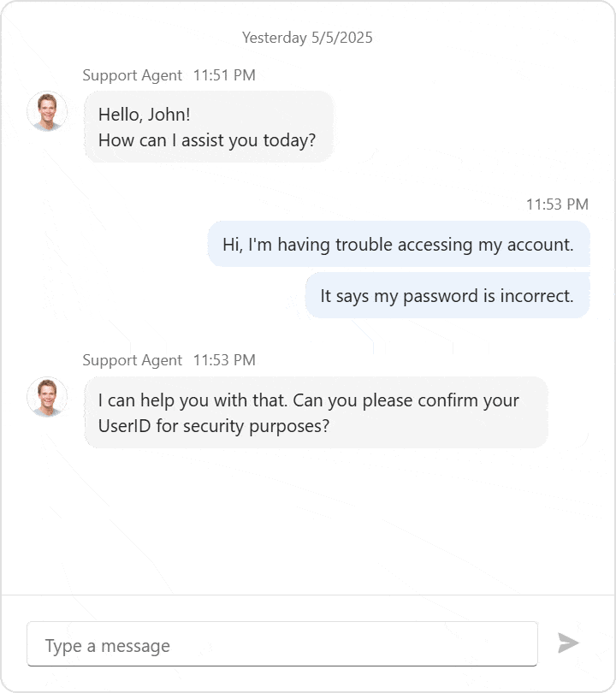Click the 'Hi, I'm having trouble' message
This screenshot has height=693, width=616.
[399, 244]
